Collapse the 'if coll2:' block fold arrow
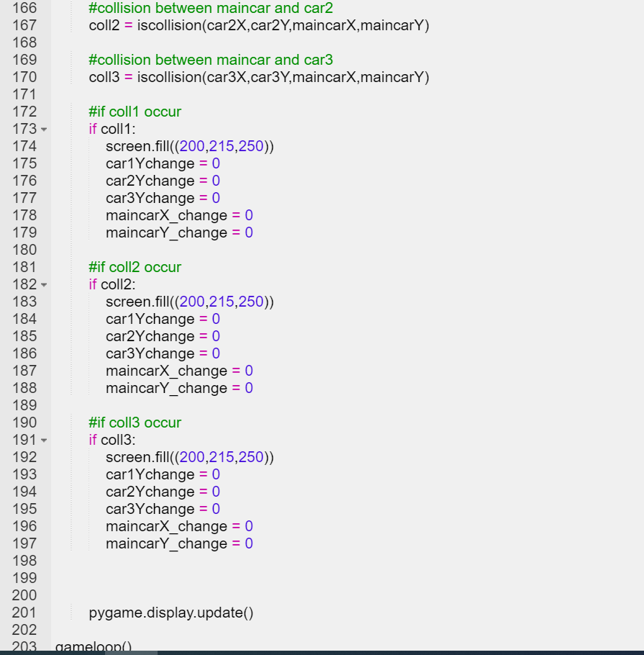The width and height of the screenshot is (644, 655). click(44, 285)
